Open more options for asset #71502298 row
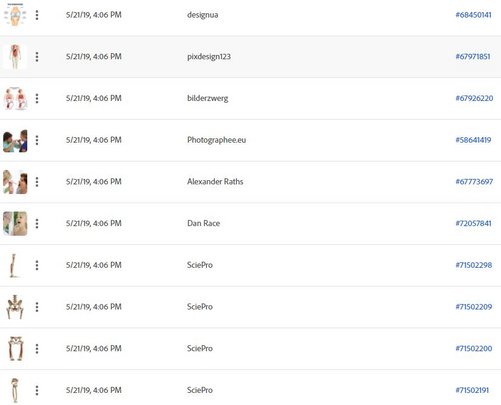This screenshot has width=501, height=405. (x=37, y=265)
